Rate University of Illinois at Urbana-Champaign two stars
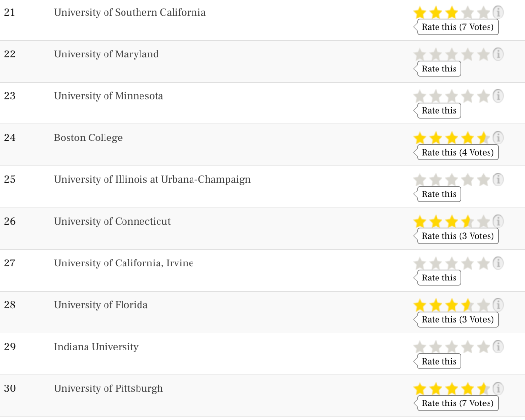Screen dimensions: 525x420 tap(436, 180)
